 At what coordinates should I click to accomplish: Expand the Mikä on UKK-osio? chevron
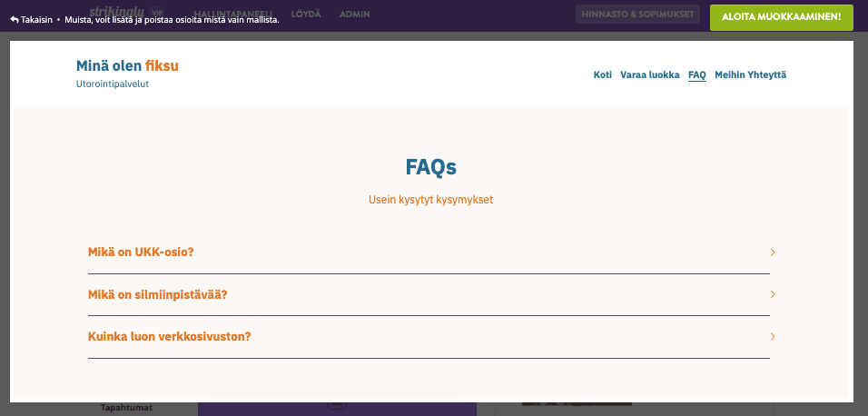(x=773, y=253)
